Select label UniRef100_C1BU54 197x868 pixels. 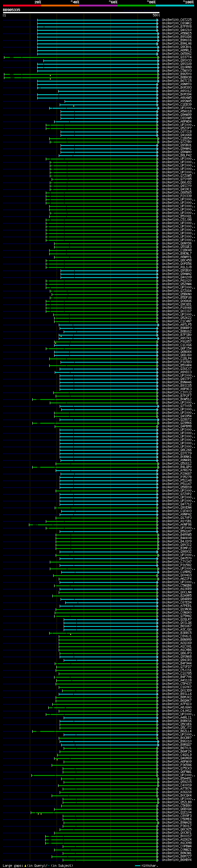[x=176, y=139]
